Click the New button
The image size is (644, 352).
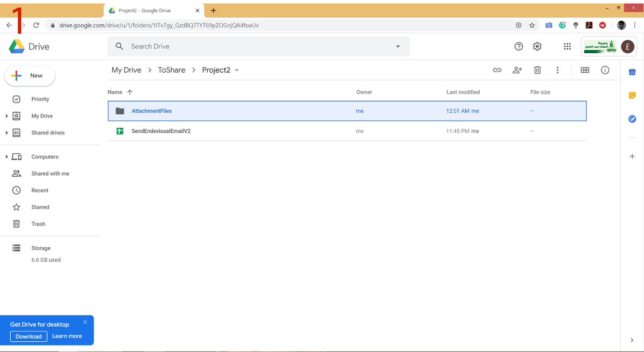click(x=30, y=76)
